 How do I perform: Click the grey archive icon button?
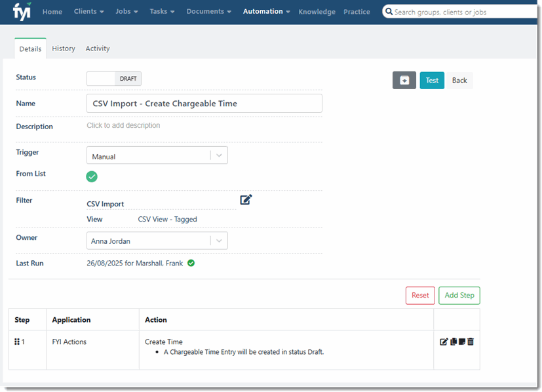pos(404,80)
